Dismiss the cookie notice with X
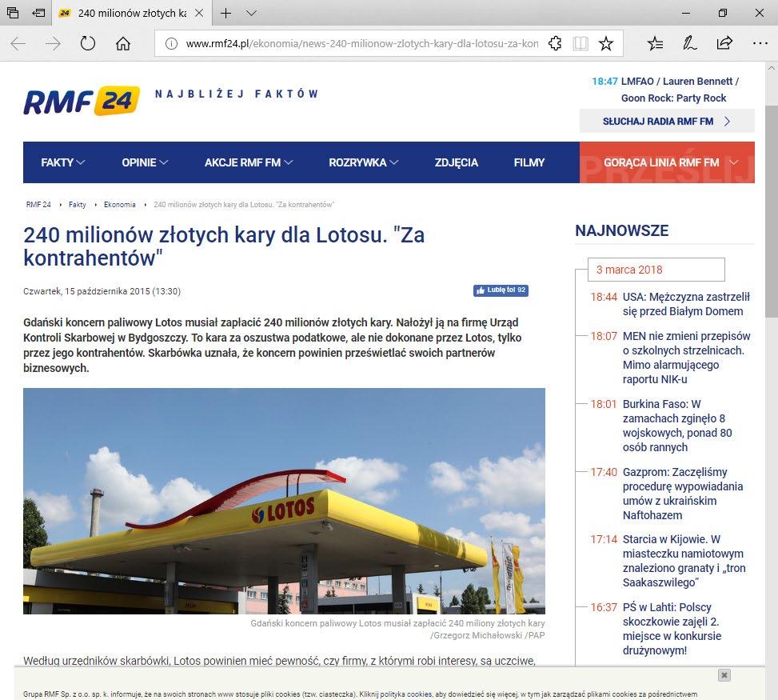The width and height of the screenshot is (778, 700). (x=724, y=675)
